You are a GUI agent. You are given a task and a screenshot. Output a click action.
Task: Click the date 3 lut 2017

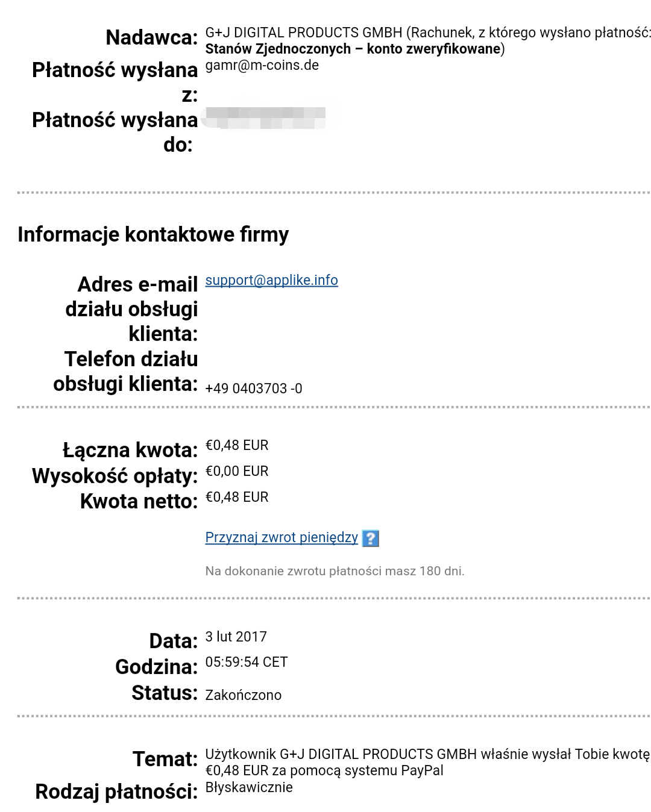click(x=236, y=637)
